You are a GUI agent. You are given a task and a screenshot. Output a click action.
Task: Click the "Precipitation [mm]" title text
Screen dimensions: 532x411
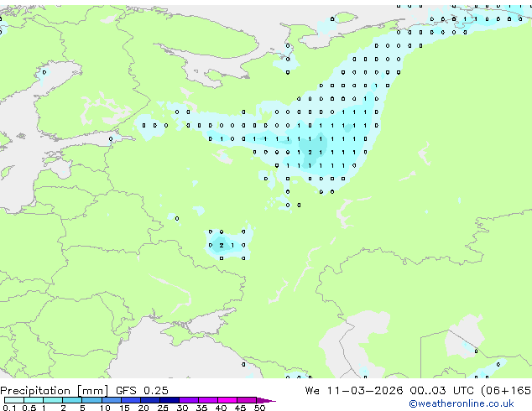(x=54, y=391)
